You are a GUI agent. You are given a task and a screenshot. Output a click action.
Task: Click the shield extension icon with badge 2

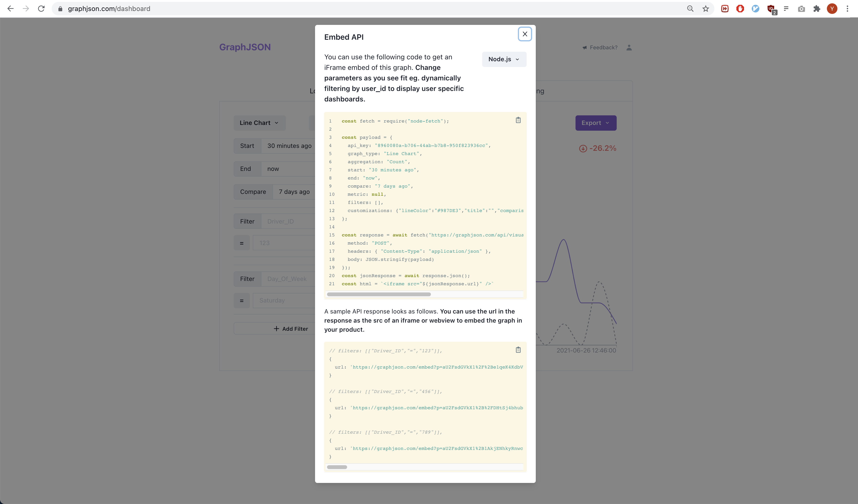pos(772,9)
